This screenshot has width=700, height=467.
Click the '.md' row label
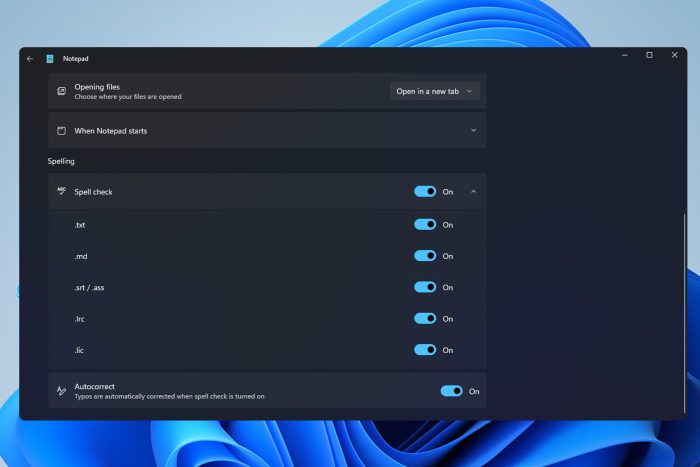[x=81, y=256]
